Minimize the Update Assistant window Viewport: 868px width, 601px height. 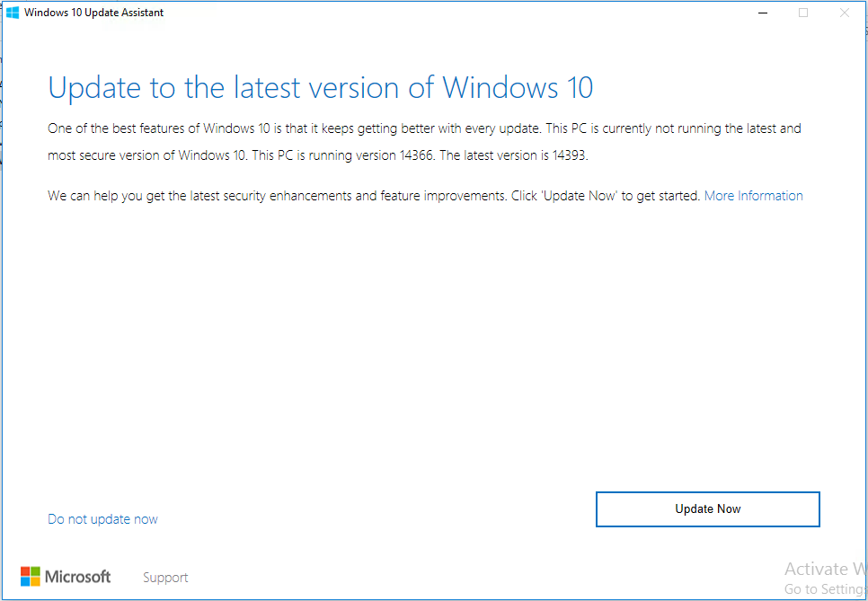(x=763, y=13)
